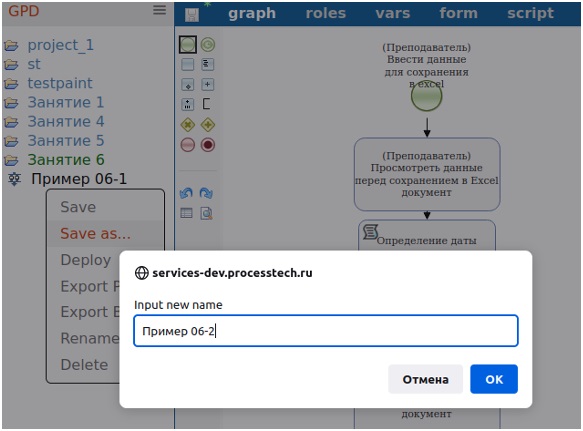This screenshot has height=431, width=583.
Task: Select the timer event palette icon
Action: point(208,45)
